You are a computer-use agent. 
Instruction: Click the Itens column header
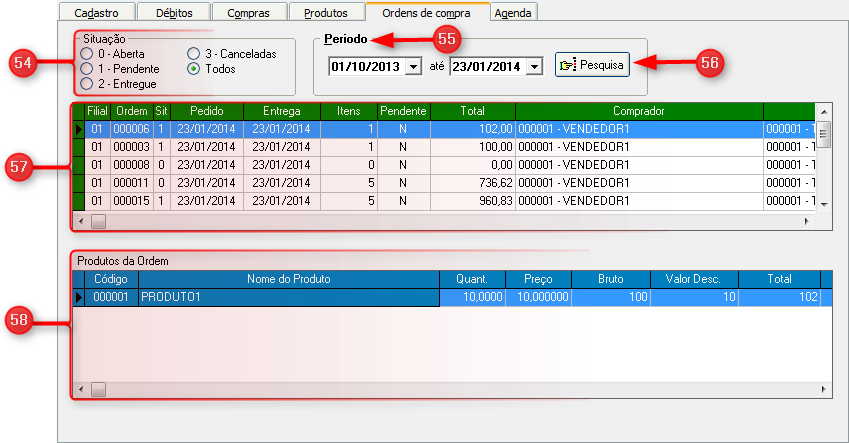(349, 111)
